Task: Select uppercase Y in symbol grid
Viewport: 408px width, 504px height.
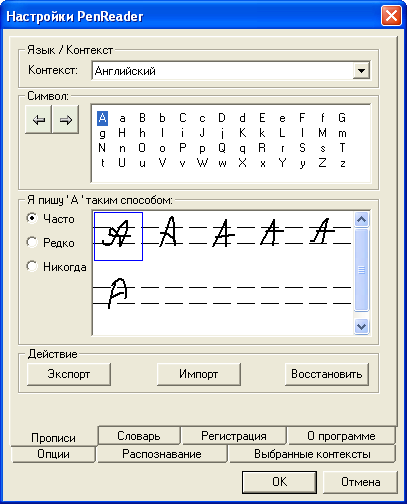Action: 282,163
